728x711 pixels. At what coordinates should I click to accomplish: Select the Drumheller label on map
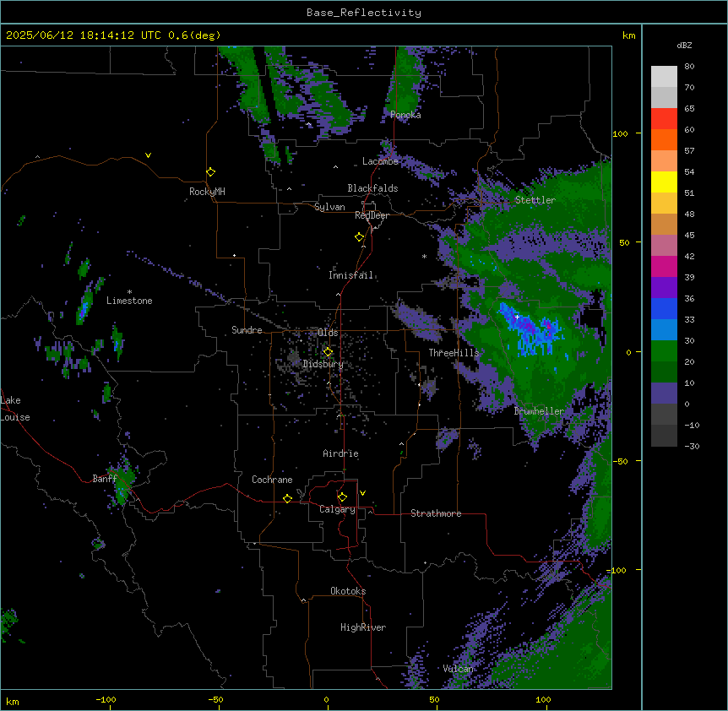[x=539, y=411]
